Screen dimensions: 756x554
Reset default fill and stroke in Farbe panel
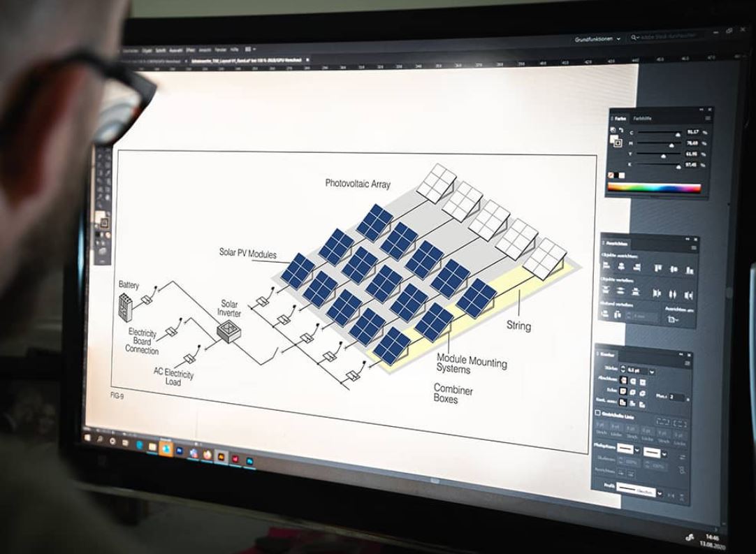[x=613, y=130]
